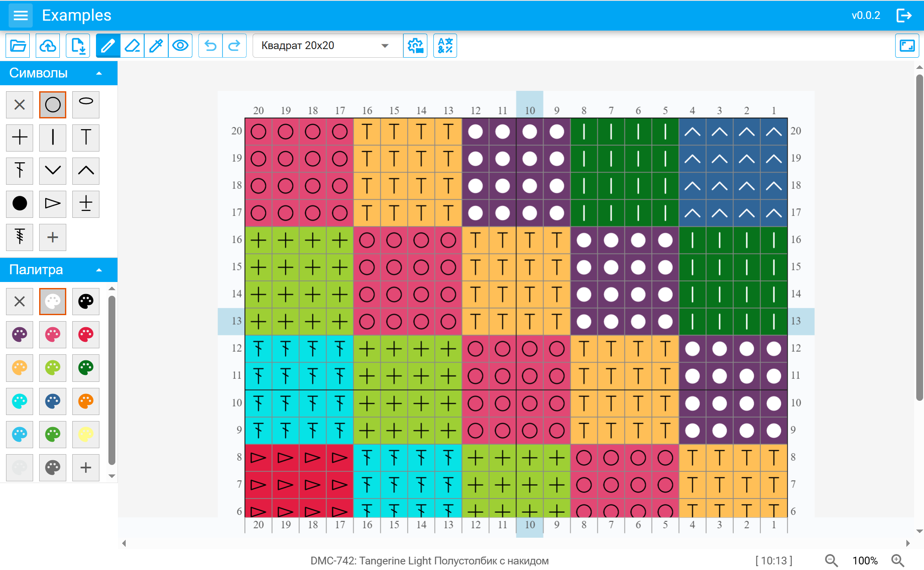Add a new color to palette

86,468
